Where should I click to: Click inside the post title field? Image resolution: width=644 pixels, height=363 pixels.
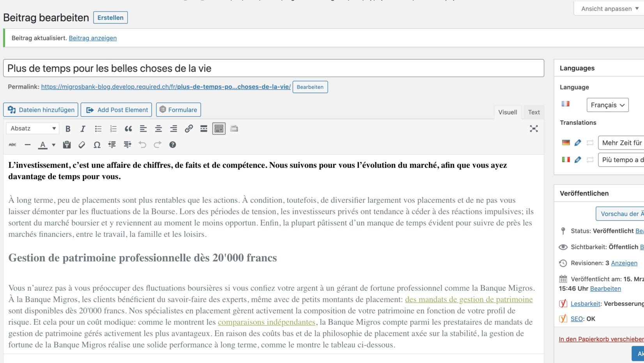(x=273, y=68)
